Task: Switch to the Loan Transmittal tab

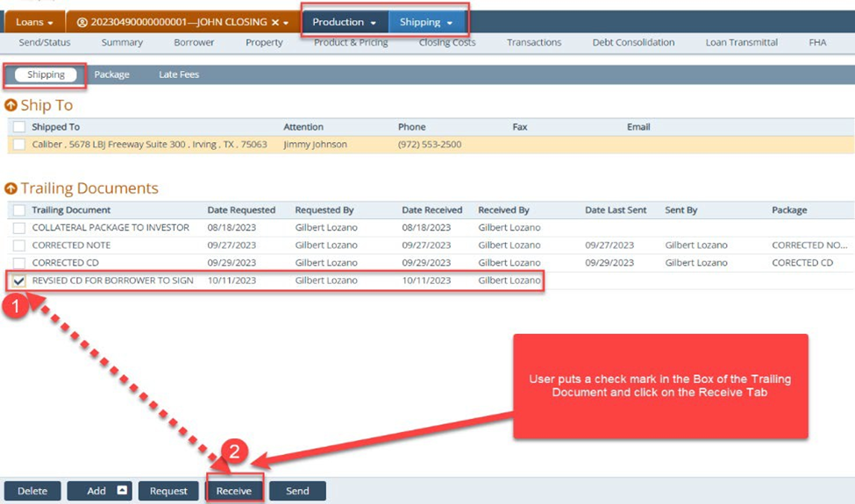Action: click(x=742, y=42)
